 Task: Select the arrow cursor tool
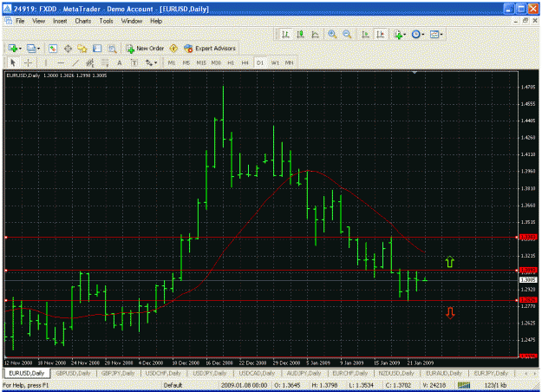coord(13,63)
